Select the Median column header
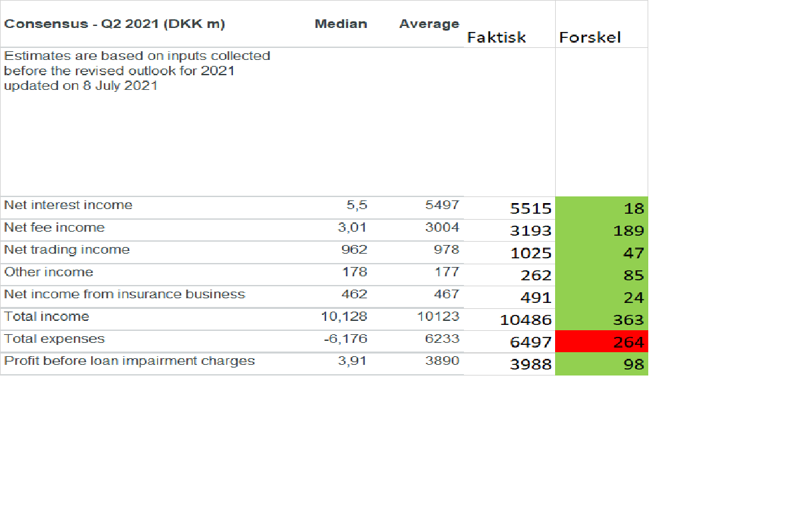 [x=341, y=24]
